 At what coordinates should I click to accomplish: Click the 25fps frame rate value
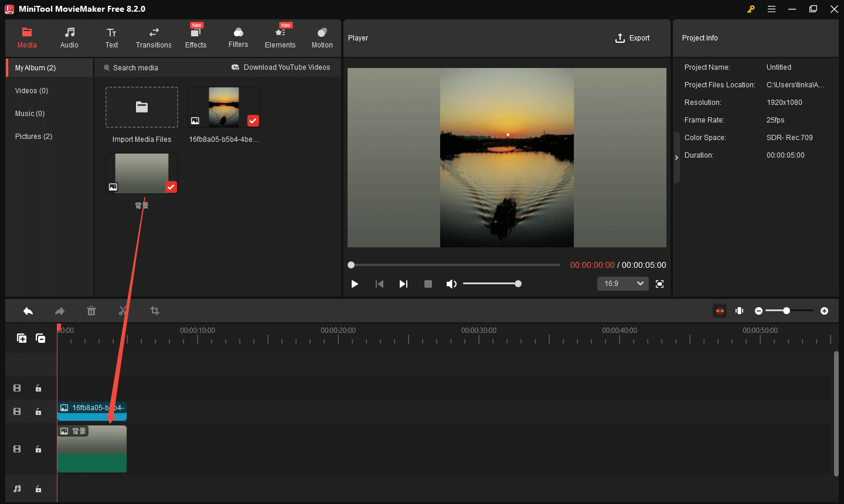775,120
